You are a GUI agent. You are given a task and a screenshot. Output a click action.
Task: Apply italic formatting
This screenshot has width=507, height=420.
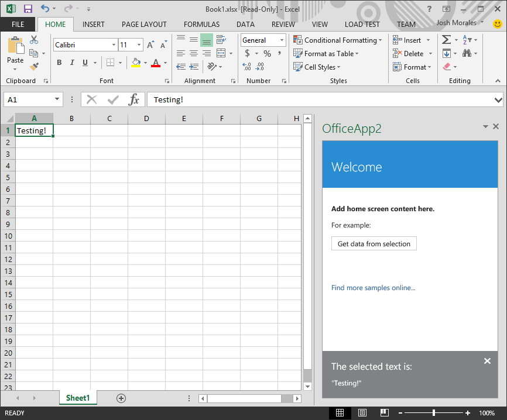pos(71,62)
